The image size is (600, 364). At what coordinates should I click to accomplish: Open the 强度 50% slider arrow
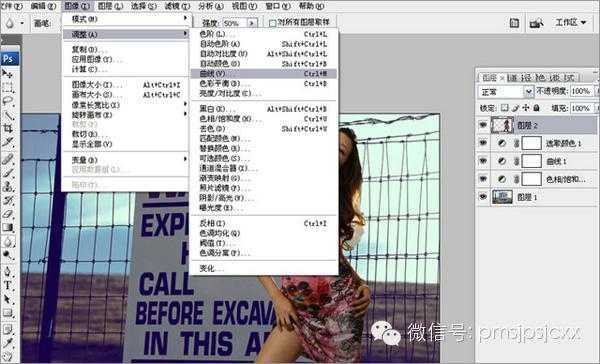pyautogui.click(x=251, y=23)
